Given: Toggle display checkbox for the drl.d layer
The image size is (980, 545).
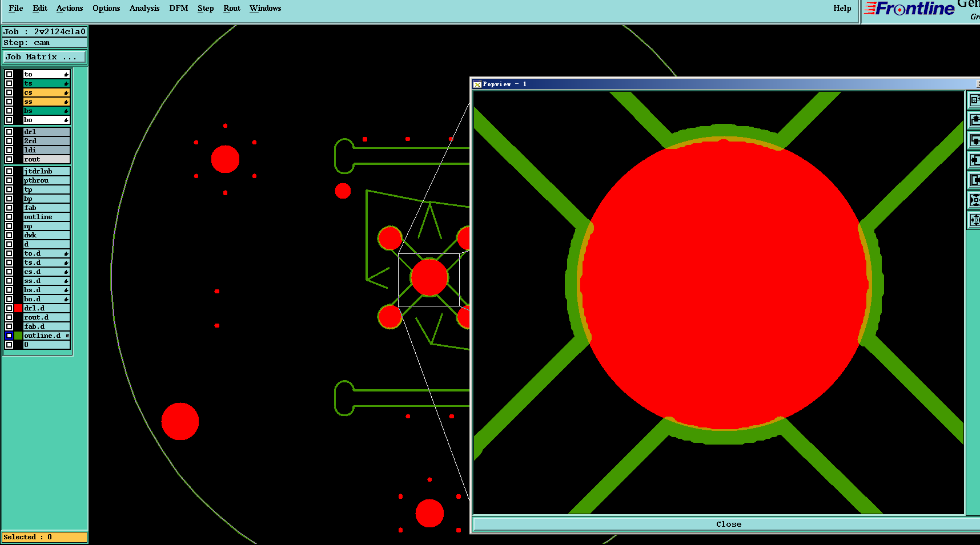Looking at the screenshot, I should click(x=9, y=308).
